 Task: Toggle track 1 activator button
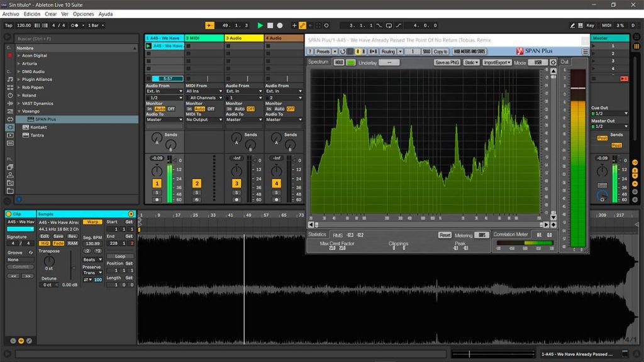point(157,184)
